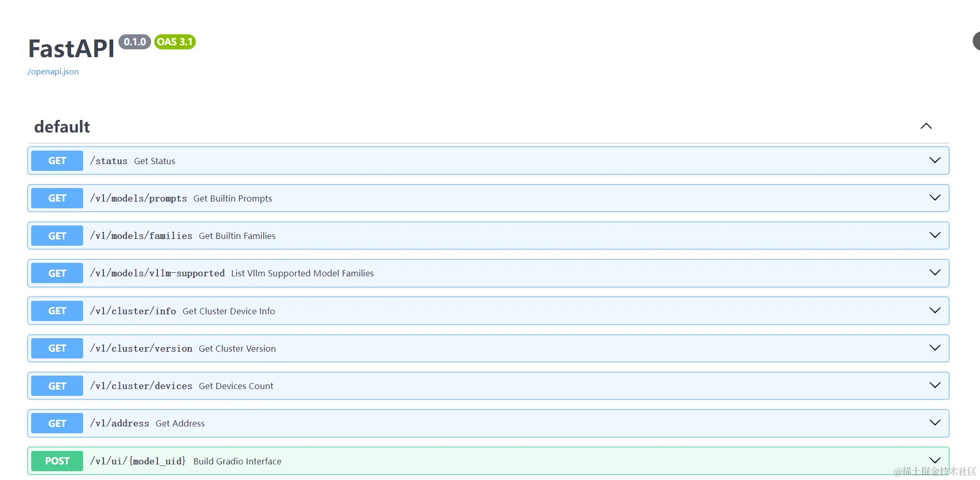The height and width of the screenshot is (480, 980).
Task: Click GET badge for /v1/cluster/info
Action: coord(57,311)
